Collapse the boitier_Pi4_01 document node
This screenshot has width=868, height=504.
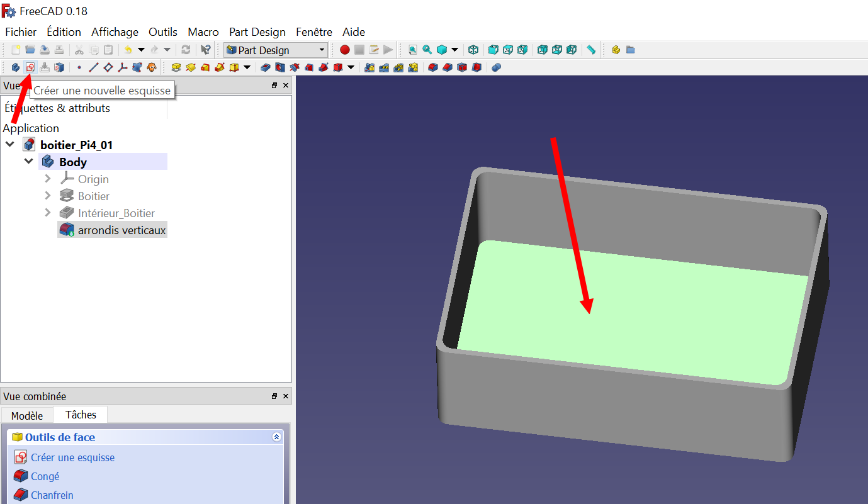tap(10, 145)
